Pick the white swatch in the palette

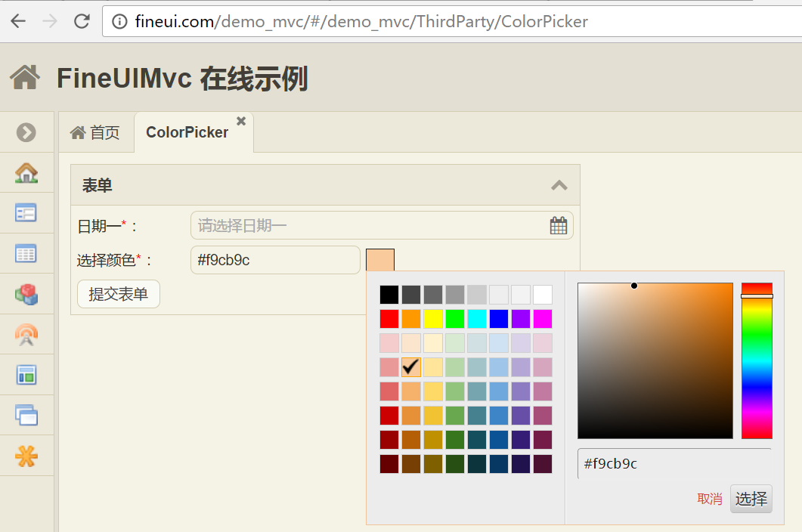click(x=543, y=295)
